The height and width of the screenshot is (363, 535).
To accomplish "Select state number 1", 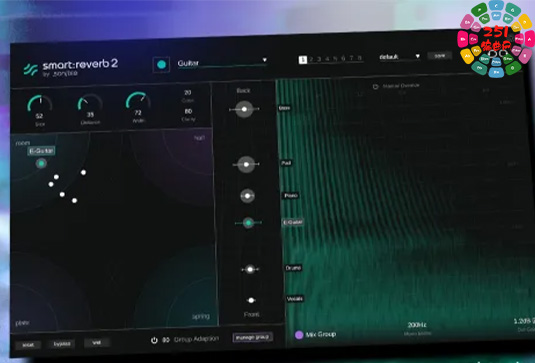I will [x=303, y=60].
